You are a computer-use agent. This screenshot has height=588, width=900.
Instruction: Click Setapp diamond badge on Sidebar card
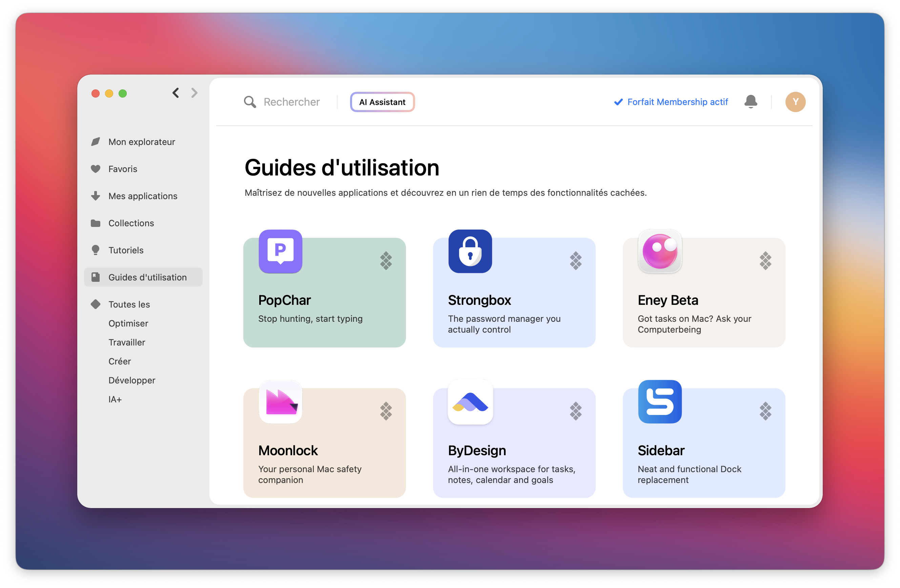[766, 411]
